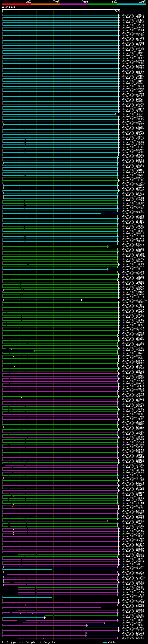Click the cyan 50char scale bar icon

pos(105,642)
